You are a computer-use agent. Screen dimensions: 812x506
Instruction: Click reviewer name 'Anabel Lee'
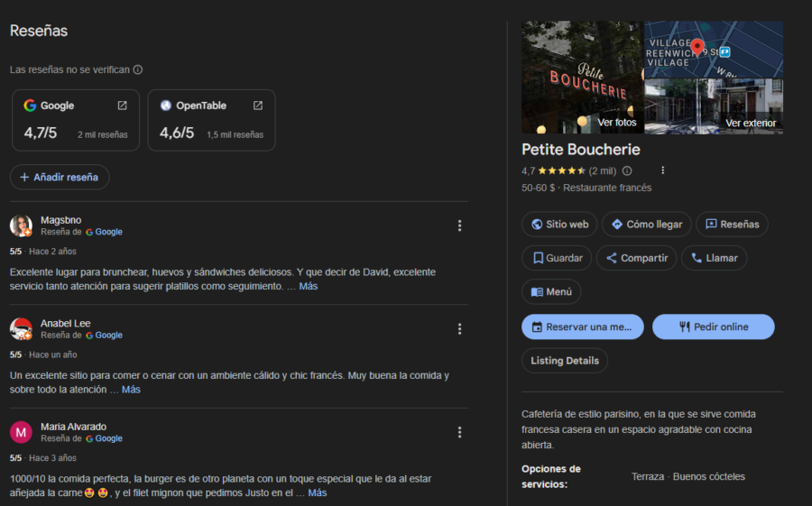point(66,323)
